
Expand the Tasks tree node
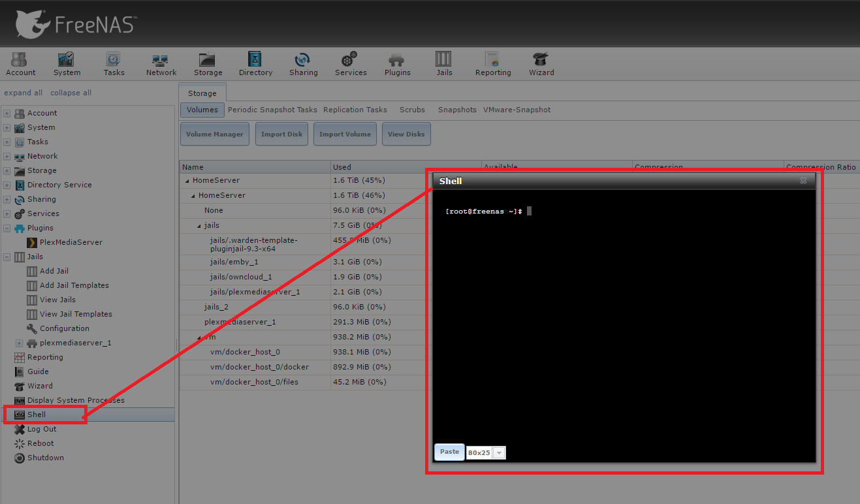point(7,142)
